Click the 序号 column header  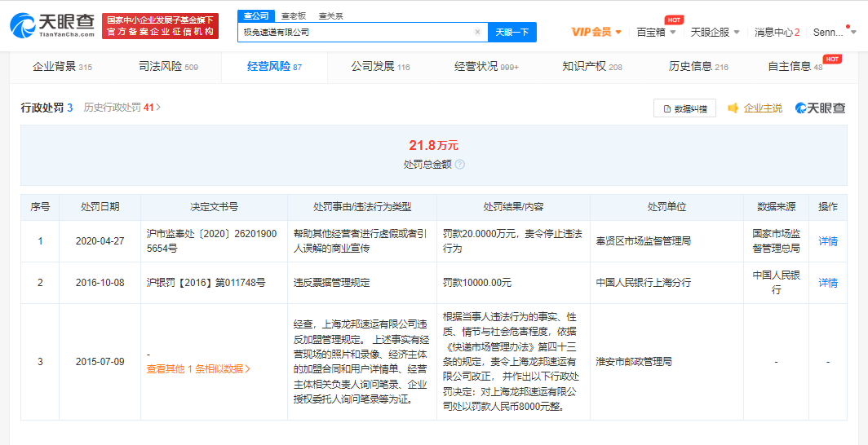(x=40, y=207)
